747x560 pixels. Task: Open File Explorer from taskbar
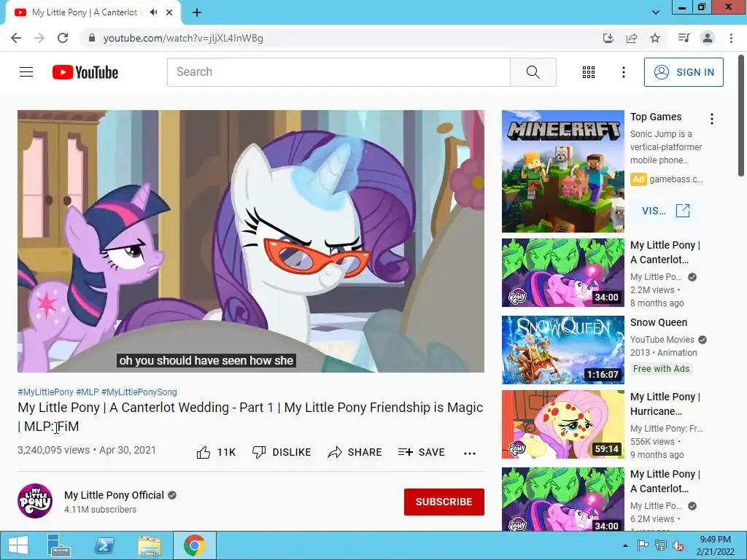coord(149,545)
